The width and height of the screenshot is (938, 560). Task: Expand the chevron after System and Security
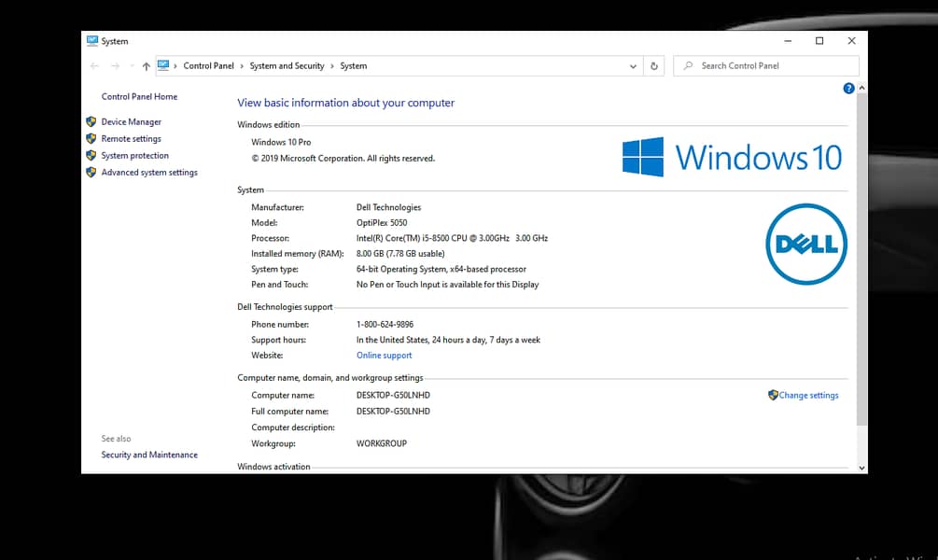coord(332,66)
